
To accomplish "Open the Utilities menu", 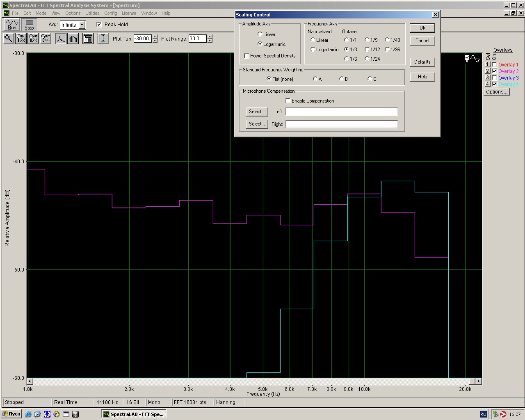I will 92,13.
